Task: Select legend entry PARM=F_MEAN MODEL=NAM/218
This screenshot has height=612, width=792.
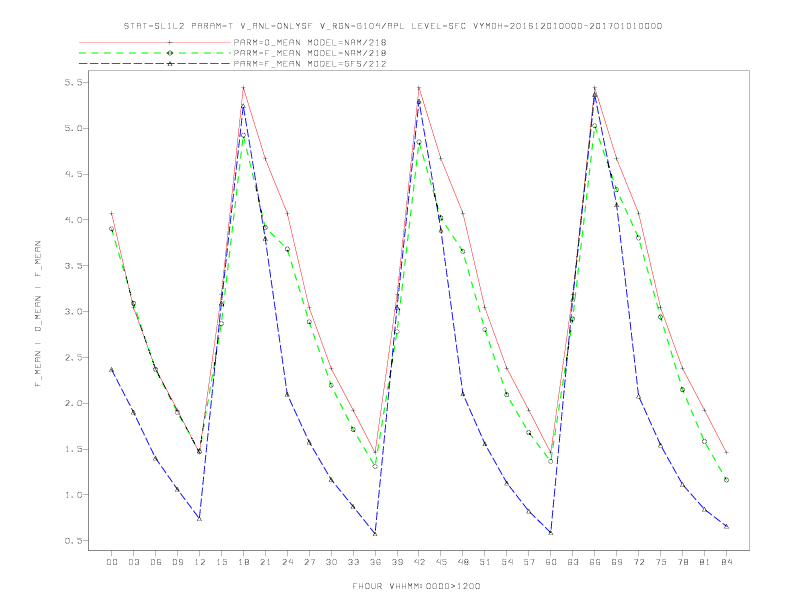Action: [x=310, y=53]
